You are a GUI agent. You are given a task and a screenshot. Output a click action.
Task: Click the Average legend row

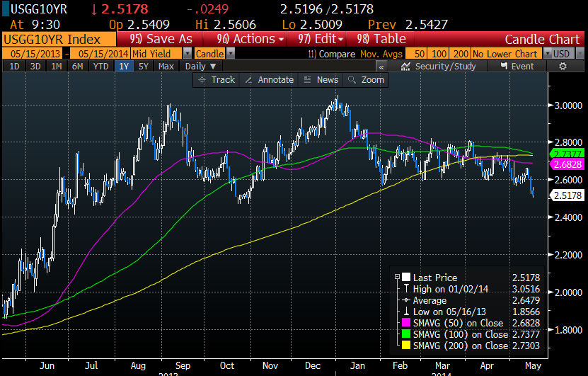click(471, 300)
